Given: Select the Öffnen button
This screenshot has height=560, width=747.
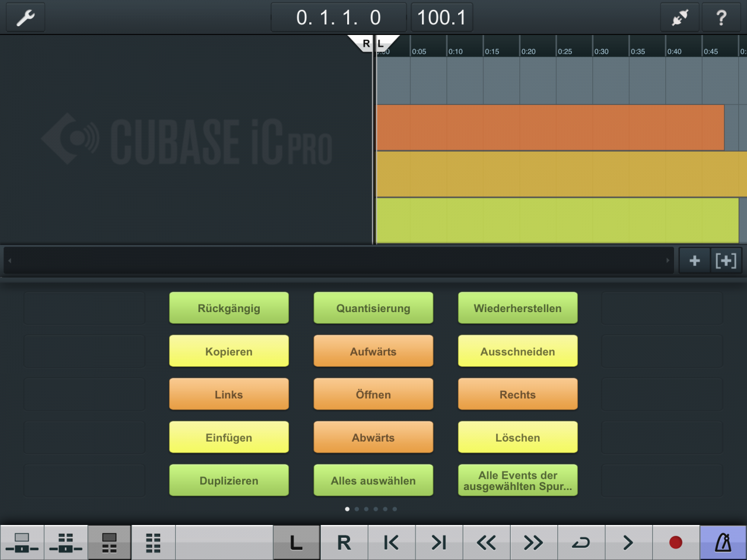Looking at the screenshot, I should 373,394.
